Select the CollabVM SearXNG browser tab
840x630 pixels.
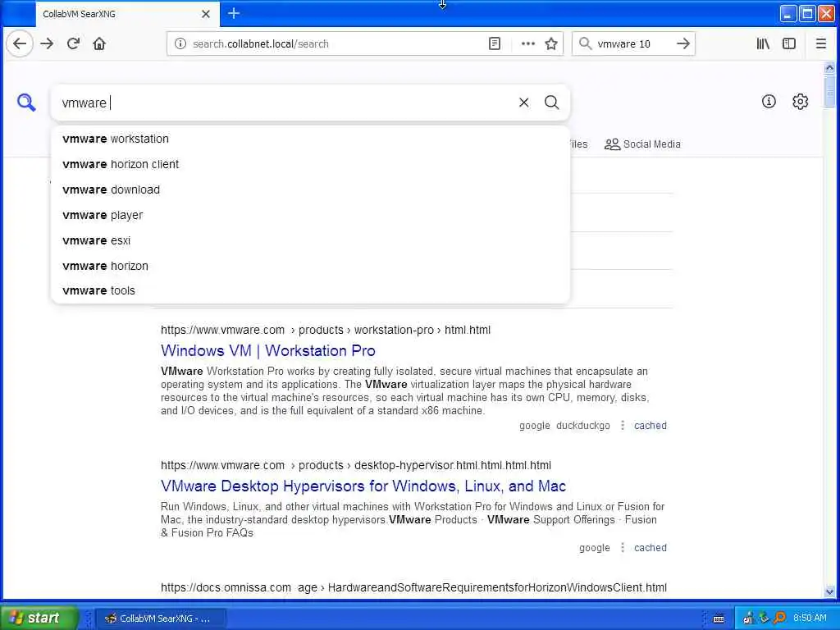click(x=127, y=14)
